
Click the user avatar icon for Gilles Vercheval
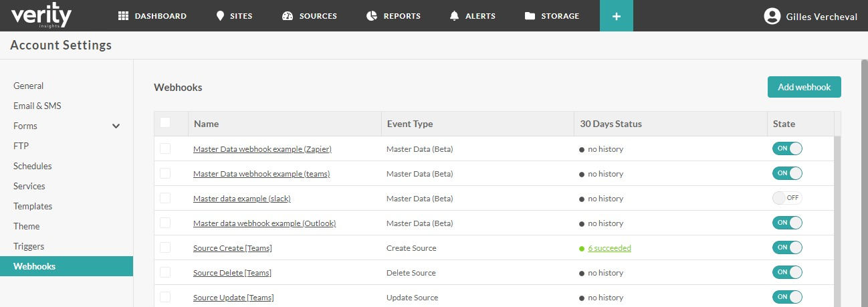(x=772, y=16)
